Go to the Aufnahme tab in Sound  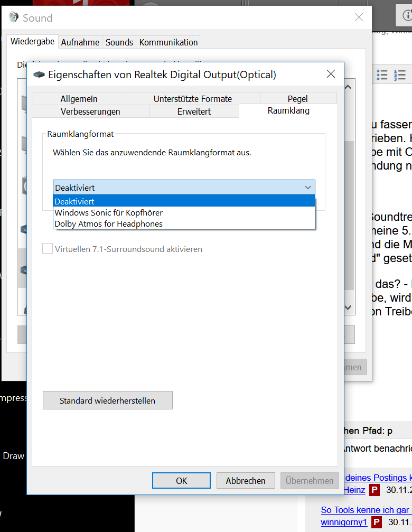pos(81,42)
